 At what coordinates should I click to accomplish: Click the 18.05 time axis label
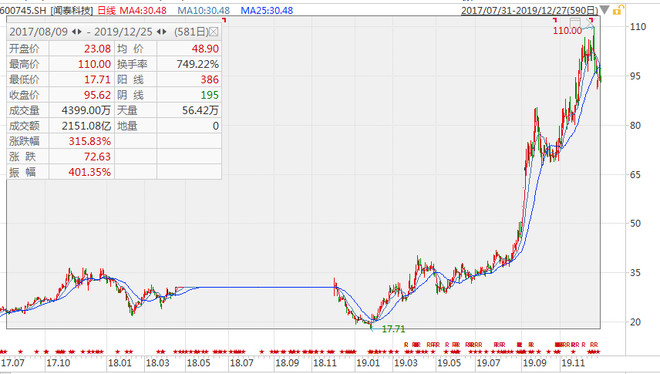[199, 363]
